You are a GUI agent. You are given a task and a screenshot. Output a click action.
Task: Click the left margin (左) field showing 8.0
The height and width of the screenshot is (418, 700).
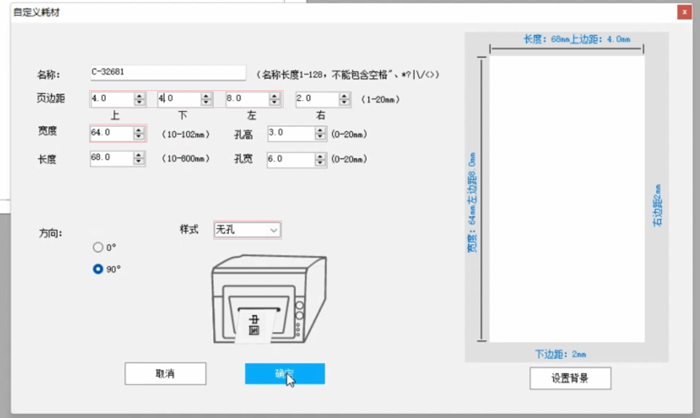pyautogui.click(x=247, y=99)
